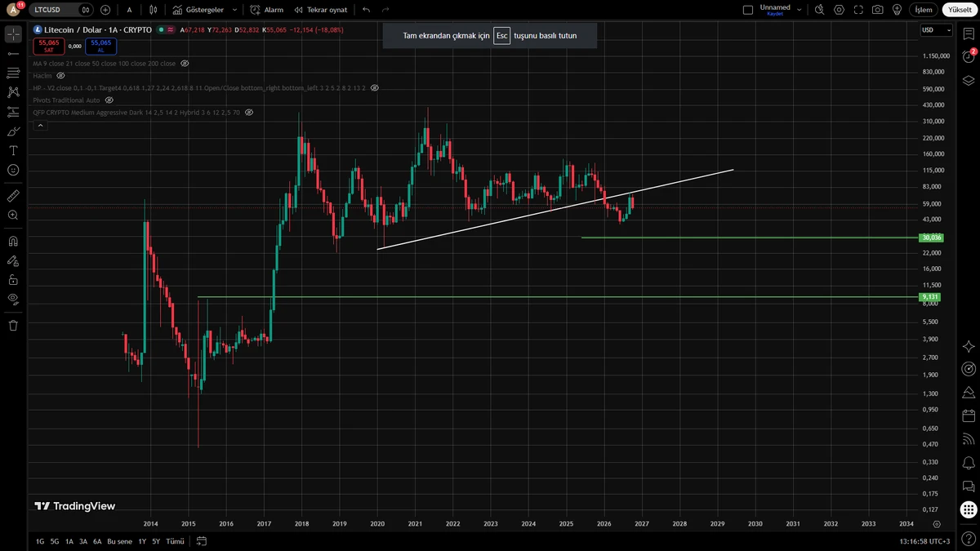Open the object tree layers panel
Viewport: 980px width, 551px height.
coord(969,80)
